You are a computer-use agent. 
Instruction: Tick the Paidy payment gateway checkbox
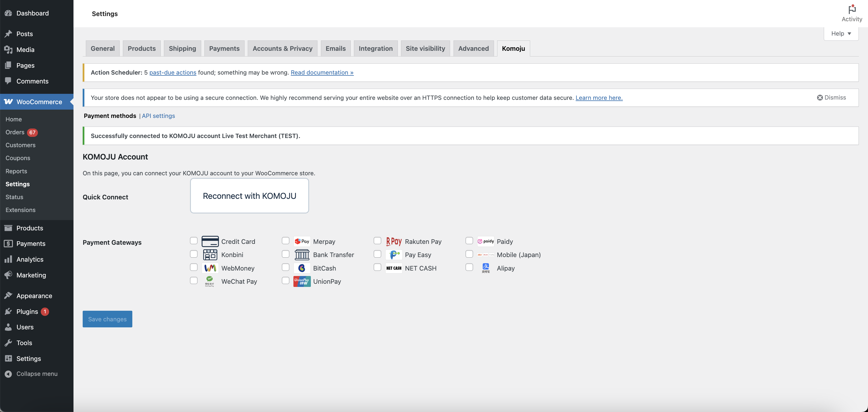469,240
